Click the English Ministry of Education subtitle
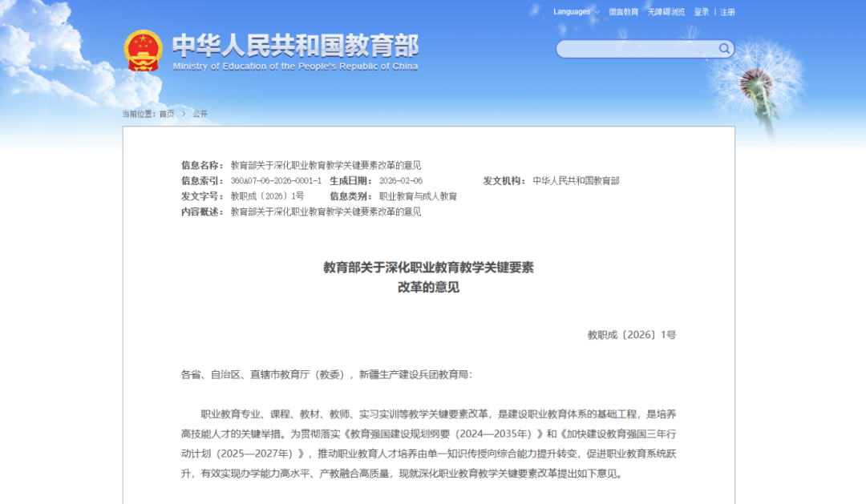This screenshot has width=866, height=504. coord(295,67)
